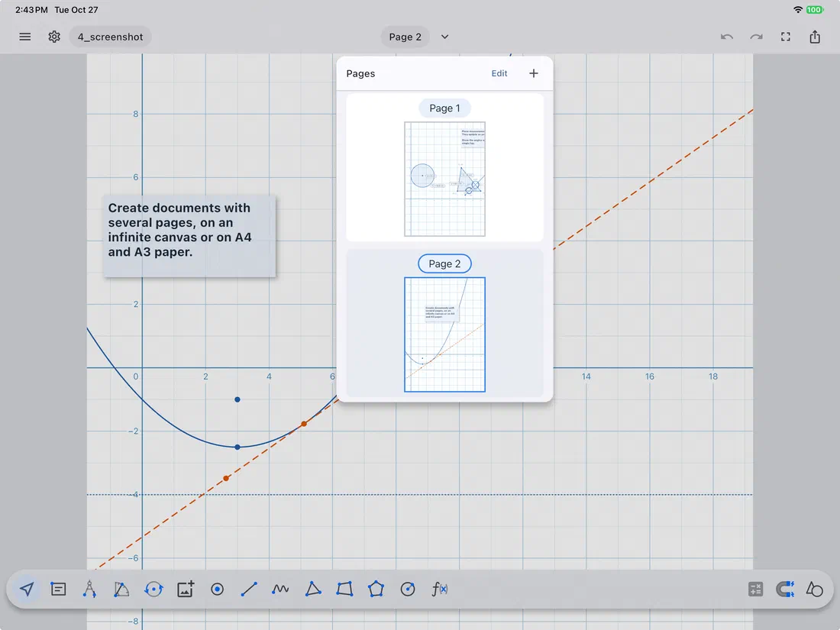Click the blue vertex point on the parabola
Screen dimensions: 840x630
pyautogui.click(x=237, y=447)
